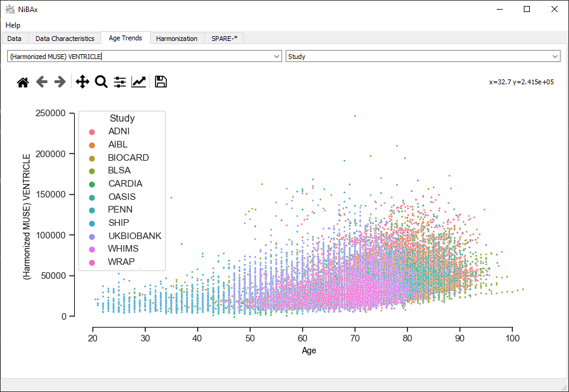The width and height of the screenshot is (569, 392).
Task: Open the Edit axis parameters icon
Action: 139,82
